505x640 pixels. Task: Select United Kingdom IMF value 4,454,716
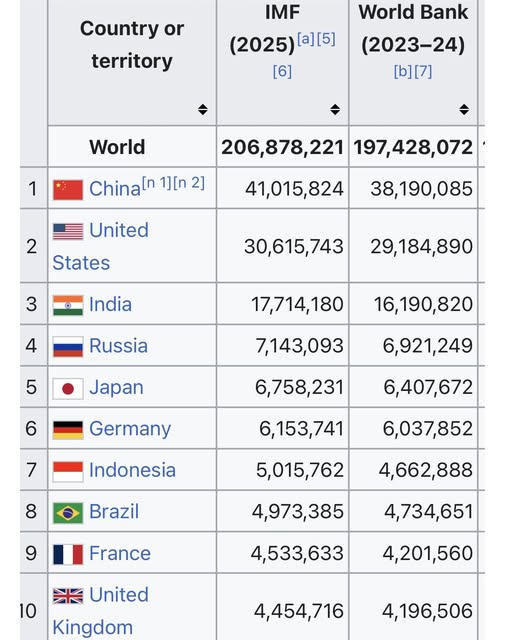point(298,611)
